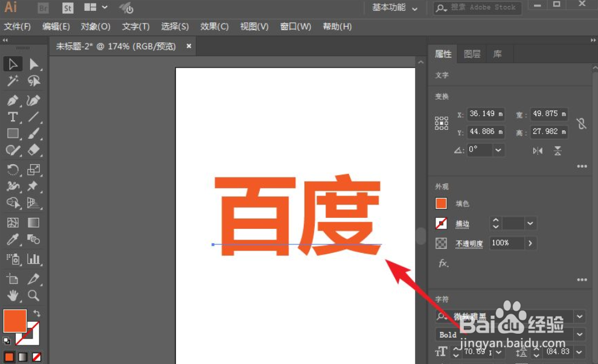This screenshot has height=364, width=598.
Task: Select the Type tool
Action: point(13,117)
